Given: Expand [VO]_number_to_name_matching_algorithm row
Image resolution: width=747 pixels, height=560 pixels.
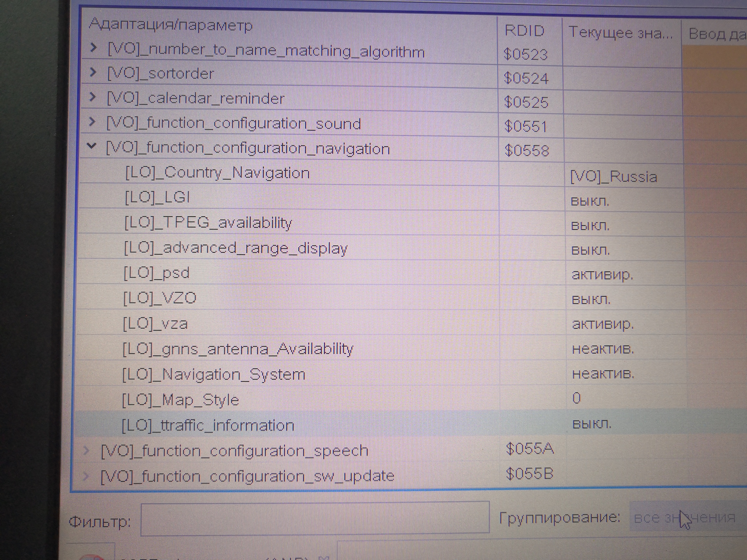Looking at the screenshot, I should pyautogui.click(x=93, y=48).
